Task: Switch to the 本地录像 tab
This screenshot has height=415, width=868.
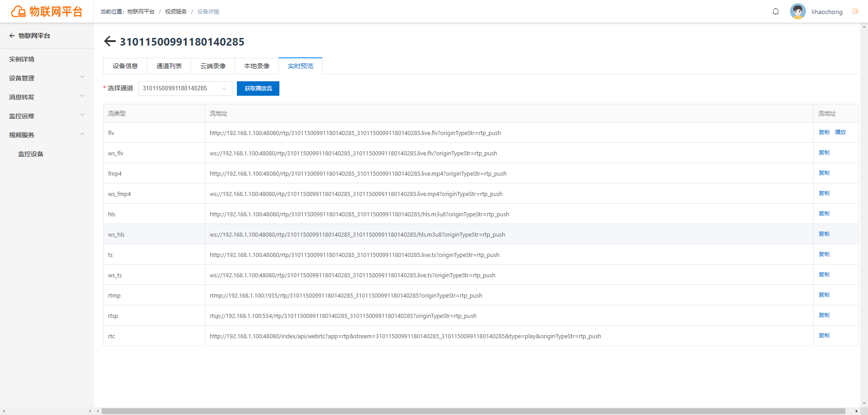Action: (x=257, y=66)
